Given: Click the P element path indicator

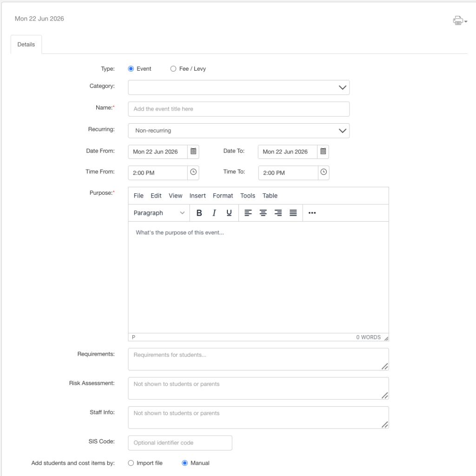Looking at the screenshot, I should tap(133, 337).
